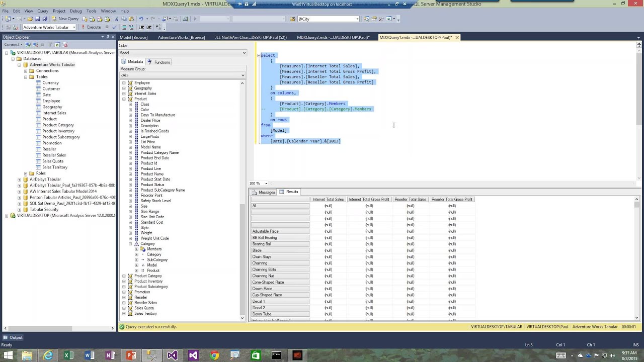Click the Disconnect icon in Object Explorer

pos(35,45)
